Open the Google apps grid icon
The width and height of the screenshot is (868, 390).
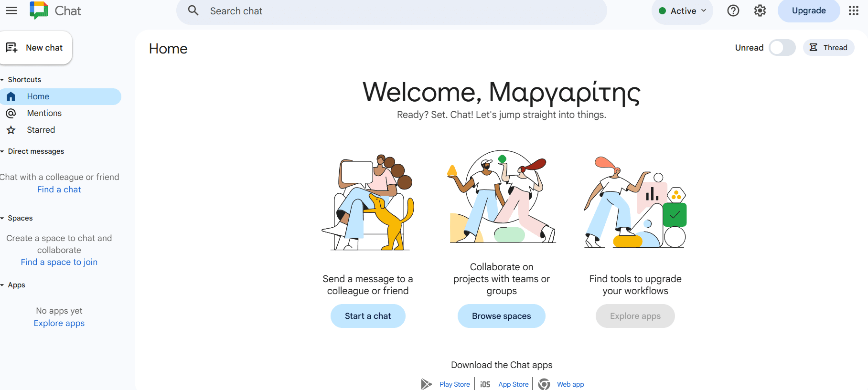854,11
